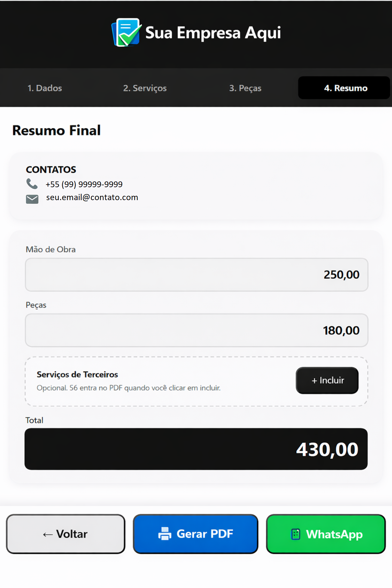Image resolution: width=392 pixels, height=588 pixels.
Task: Switch to the 1. Dados tab
Action: (45, 88)
